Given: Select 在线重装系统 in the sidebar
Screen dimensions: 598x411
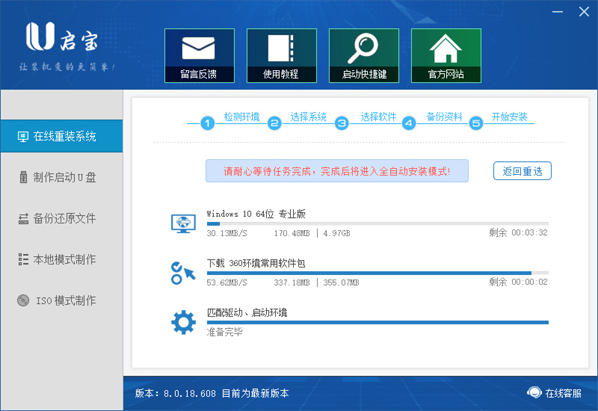Looking at the screenshot, I should click(x=62, y=136).
